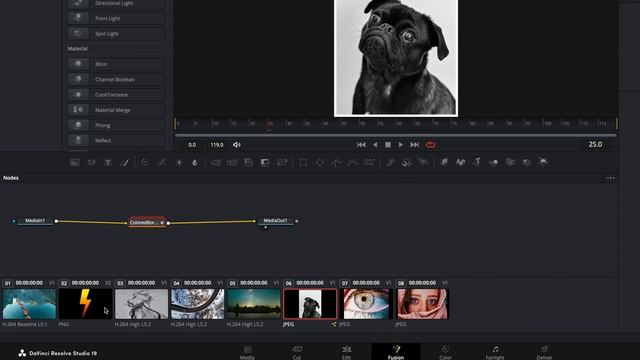Select the red-outlined node between MediaIn1 and MediaOut1
640x360 pixels.
[147, 222]
